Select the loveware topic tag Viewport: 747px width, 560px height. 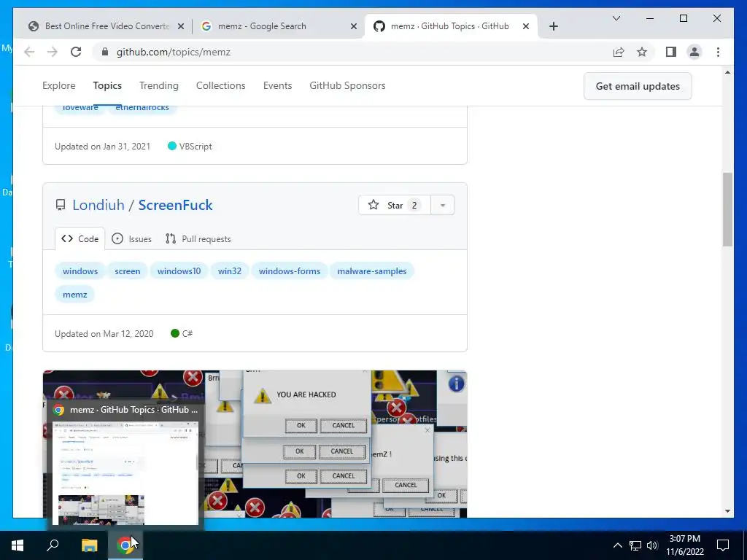[x=80, y=108]
